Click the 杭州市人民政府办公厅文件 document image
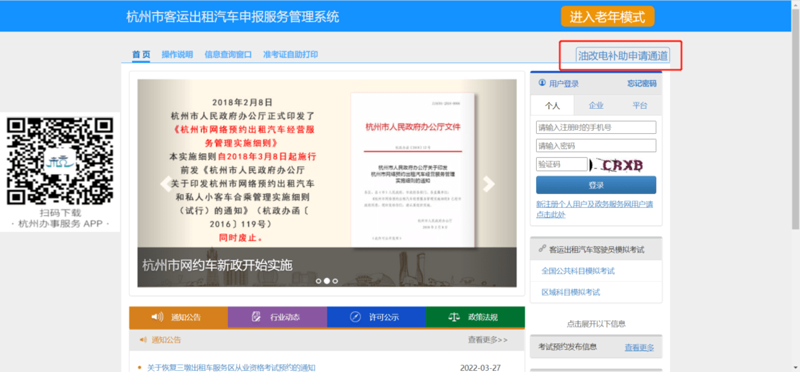The height and width of the screenshot is (372, 800). [x=412, y=170]
